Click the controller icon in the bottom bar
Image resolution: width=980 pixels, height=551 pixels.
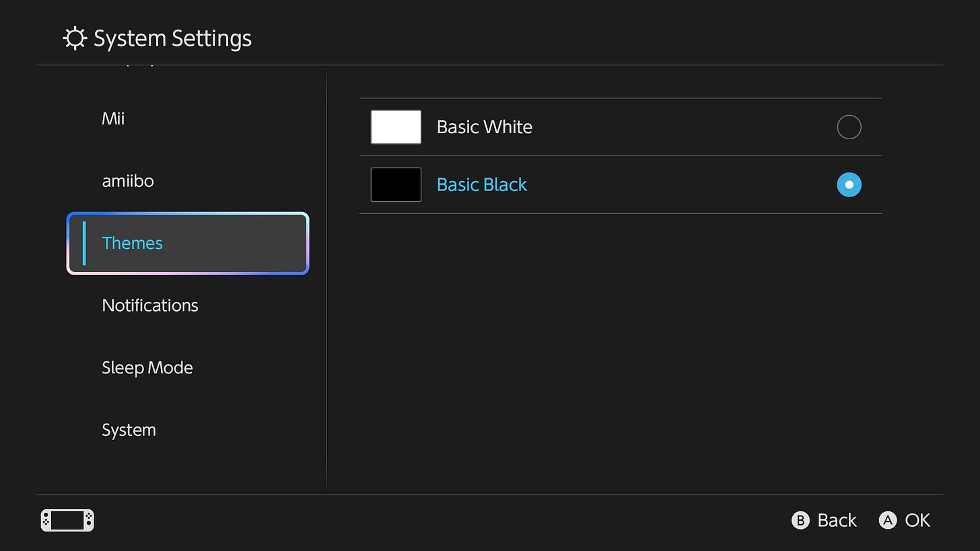point(67,519)
